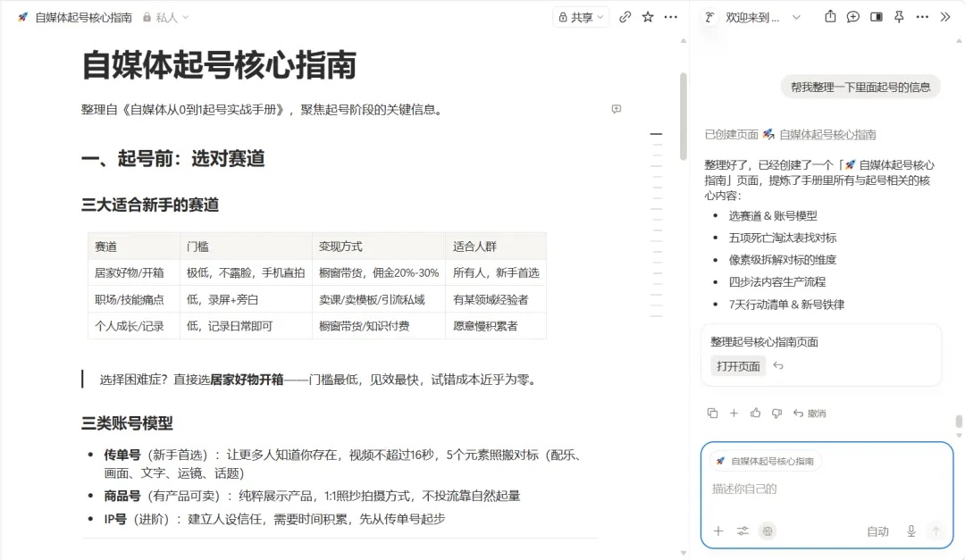Viewport: 965px width, 560px height.
Task: Click the 打开页面 button
Action: [738, 366]
